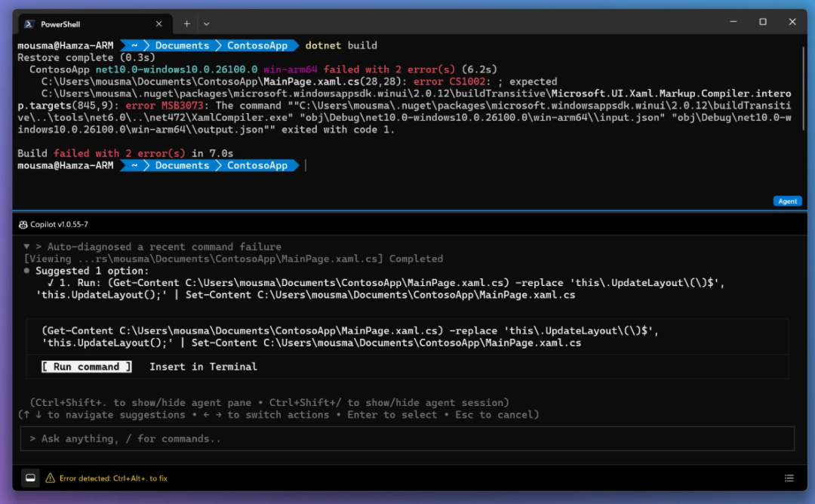Close the terminal window
The width and height of the screenshot is (815, 504).
coord(792,22)
